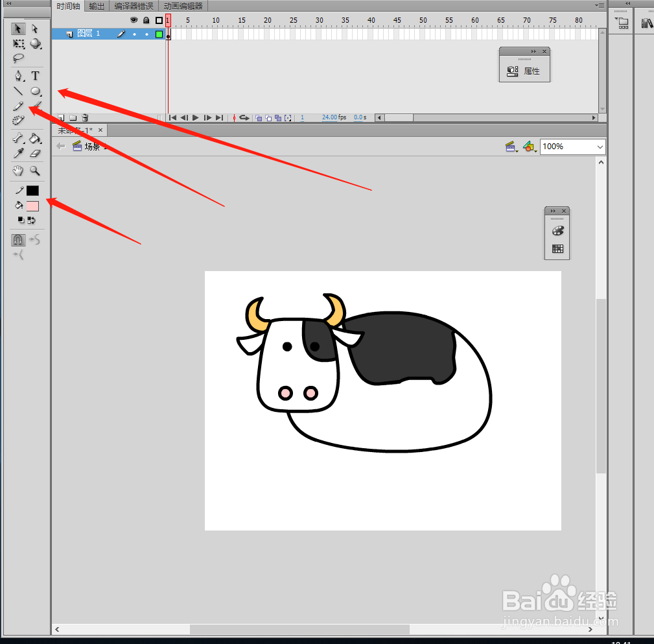Switch to the 动画编辑器 tab

click(183, 6)
